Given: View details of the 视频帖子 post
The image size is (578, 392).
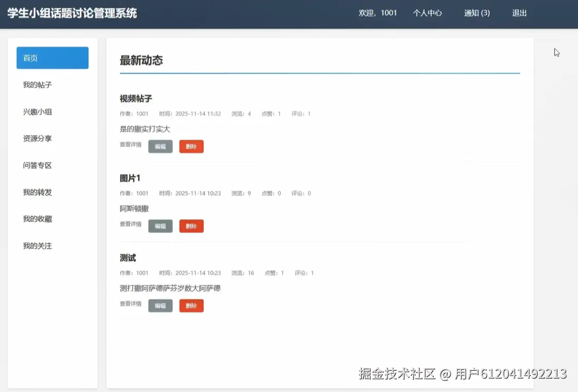Looking at the screenshot, I should 130,146.
